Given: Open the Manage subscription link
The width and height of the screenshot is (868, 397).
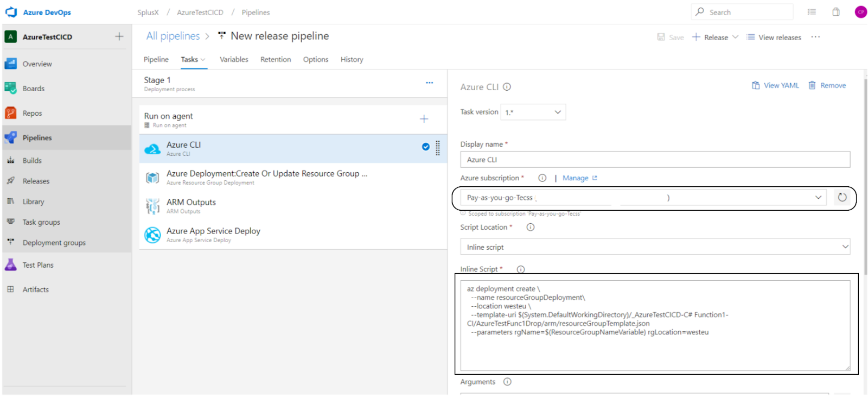Looking at the screenshot, I should [580, 178].
